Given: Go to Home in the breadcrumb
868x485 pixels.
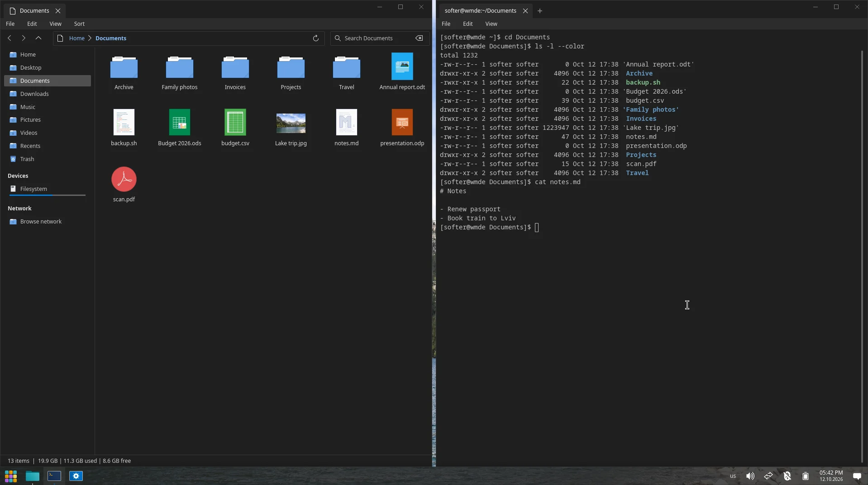Looking at the screenshot, I should click(x=77, y=38).
